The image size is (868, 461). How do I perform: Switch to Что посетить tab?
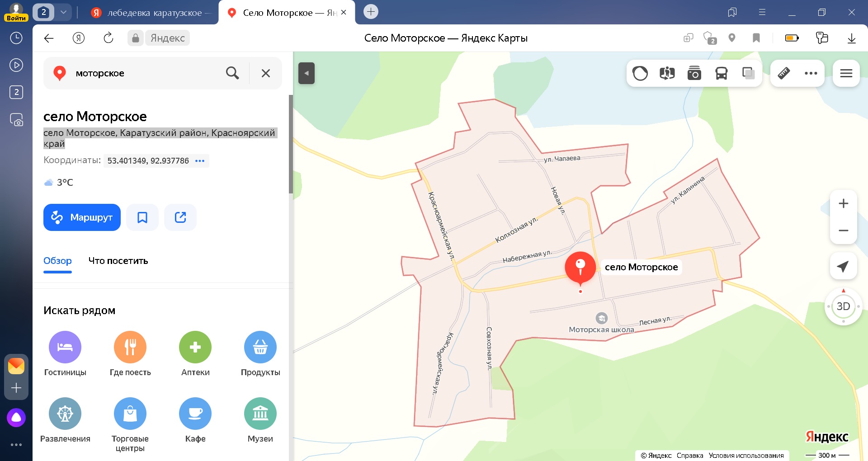point(118,261)
